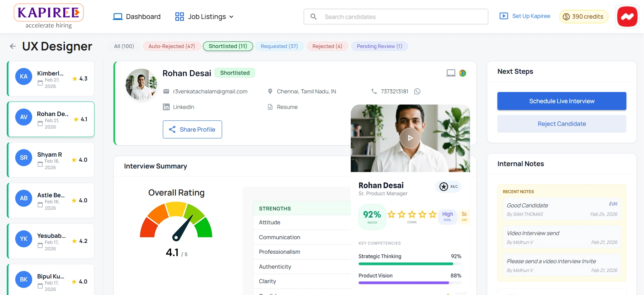Go to the Dashboard
This screenshot has width=644, height=295.
[x=137, y=17]
